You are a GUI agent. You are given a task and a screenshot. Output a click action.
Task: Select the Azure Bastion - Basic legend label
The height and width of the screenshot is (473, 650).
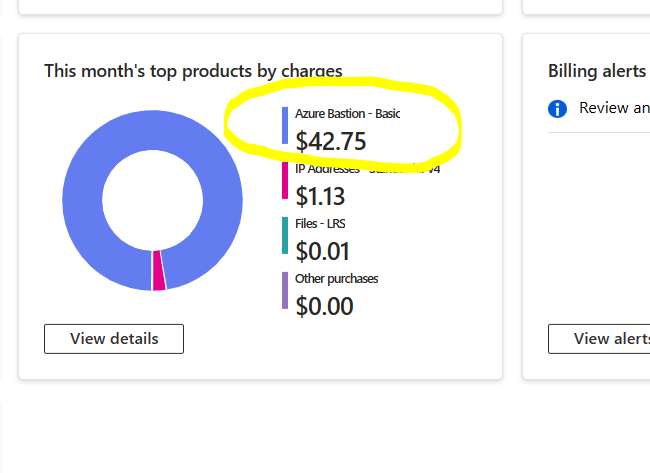coord(347,114)
